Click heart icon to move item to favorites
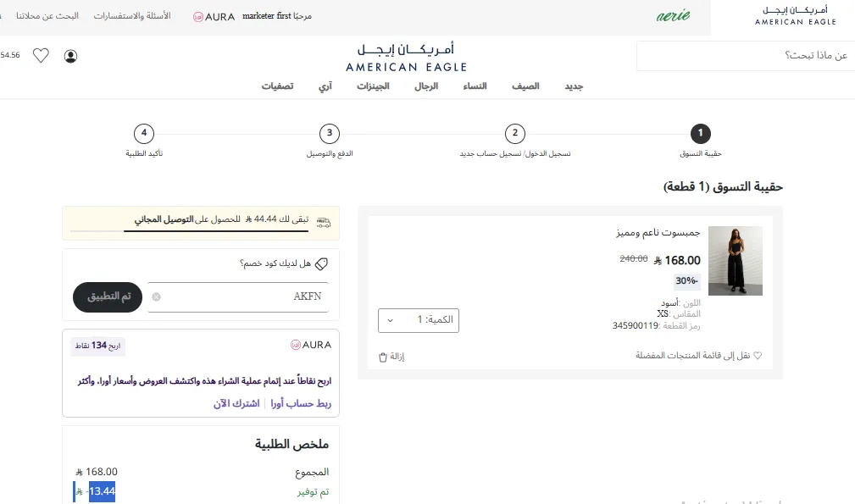 point(758,355)
